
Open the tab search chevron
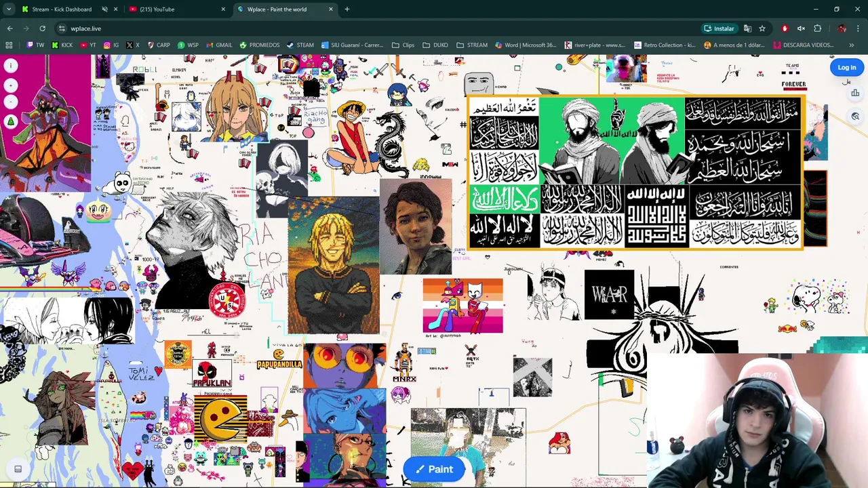9,9
